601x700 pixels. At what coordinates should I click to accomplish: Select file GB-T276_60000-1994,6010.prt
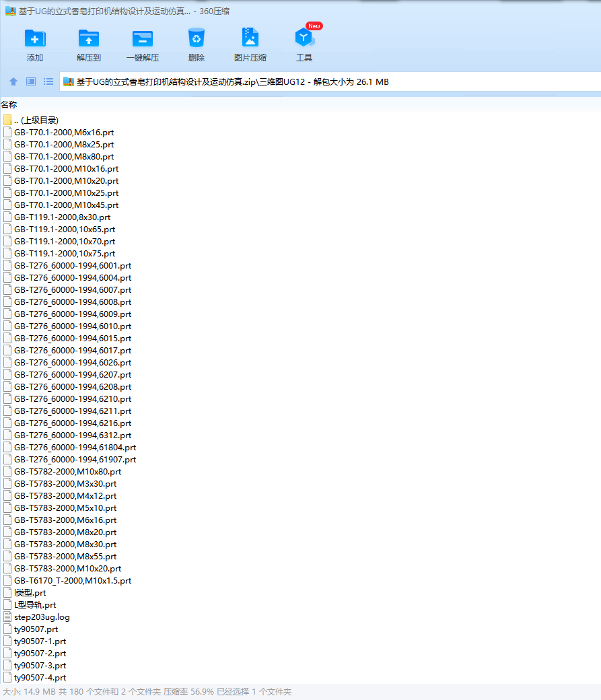(73, 326)
